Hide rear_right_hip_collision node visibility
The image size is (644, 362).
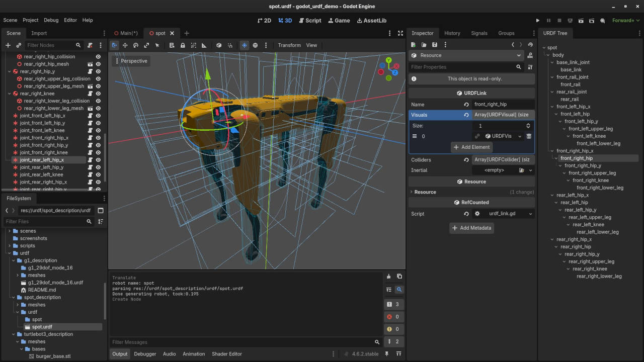pos(98,57)
